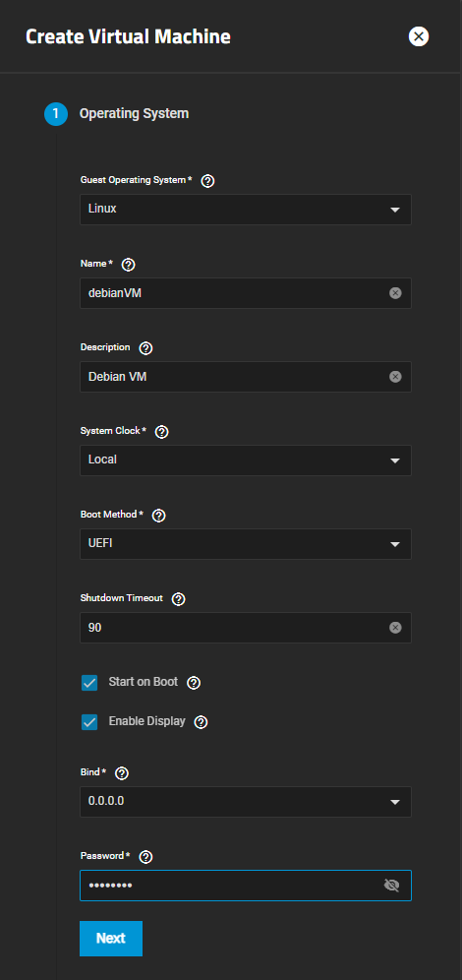Open Boot Method help tooltip
462x980 pixels.
tap(158, 516)
